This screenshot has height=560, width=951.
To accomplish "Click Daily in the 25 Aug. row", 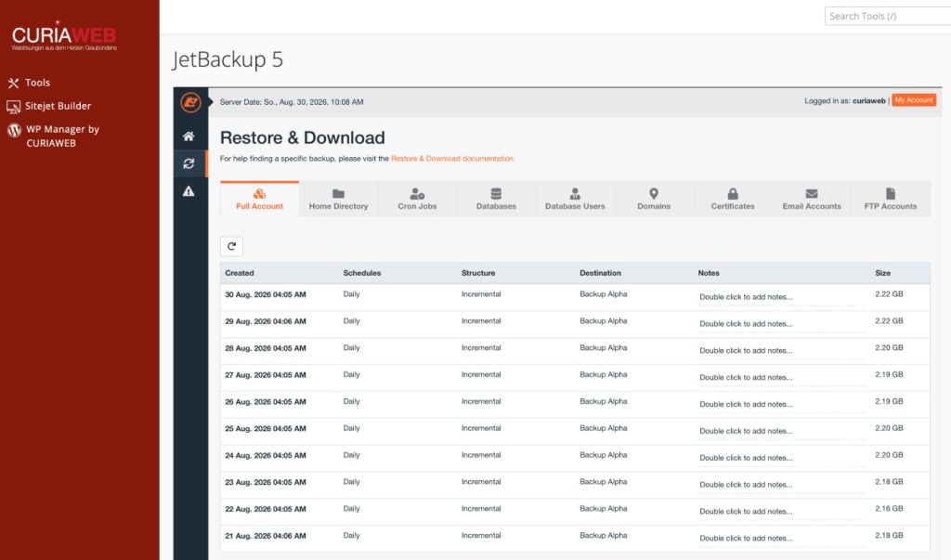I will [x=352, y=428].
